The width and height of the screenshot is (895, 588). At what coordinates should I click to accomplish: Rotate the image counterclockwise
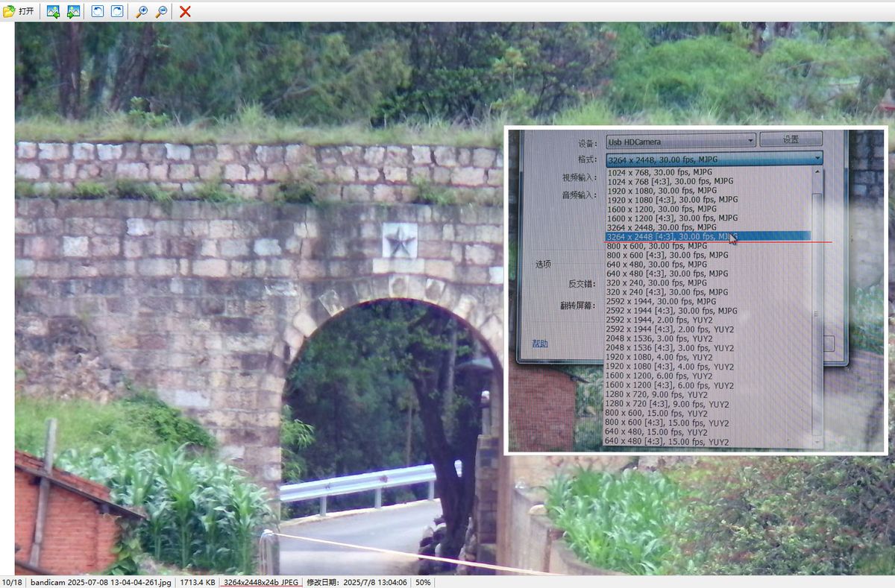[98, 11]
